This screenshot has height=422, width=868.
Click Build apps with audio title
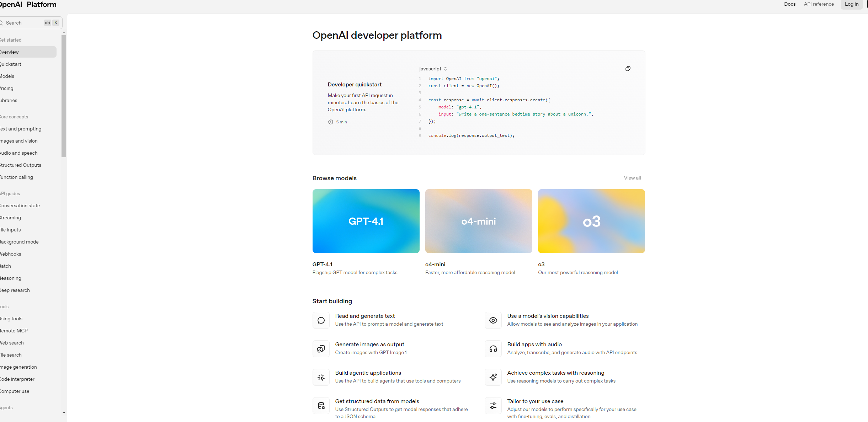click(x=534, y=344)
